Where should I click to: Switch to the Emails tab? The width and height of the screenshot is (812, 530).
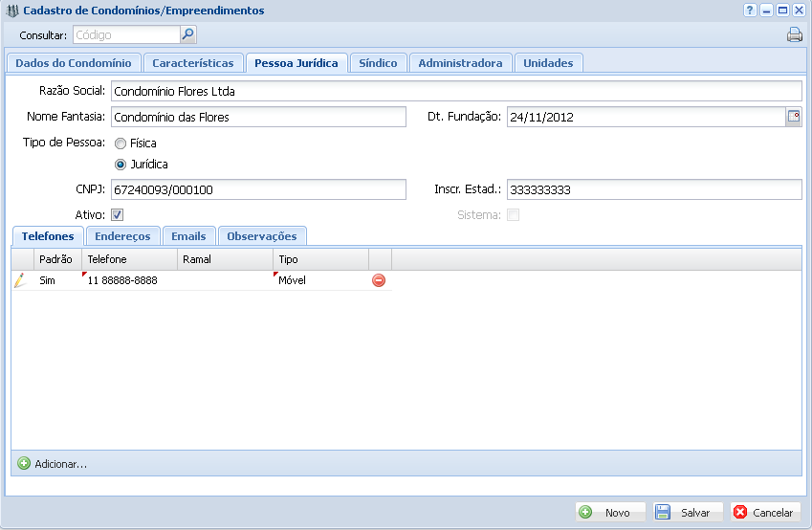click(188, 236)
